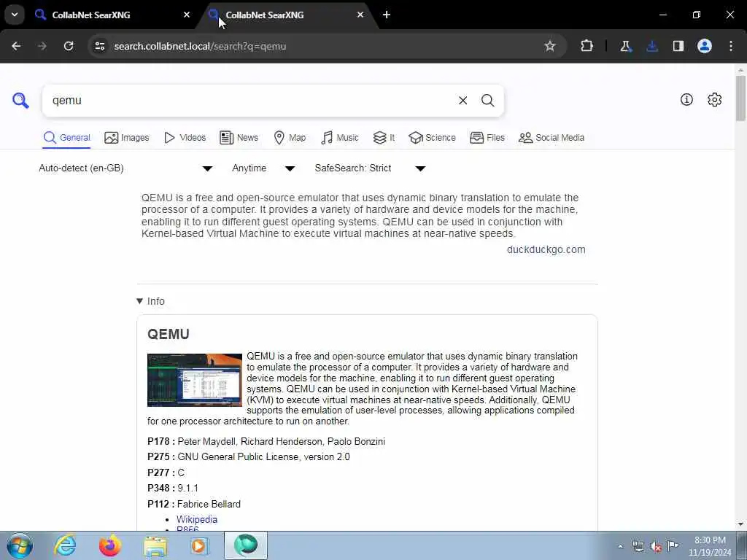747x560 pixels.
Task: Click the SearXNG magnifier logo beside the search box
Action: coord(20,101)
